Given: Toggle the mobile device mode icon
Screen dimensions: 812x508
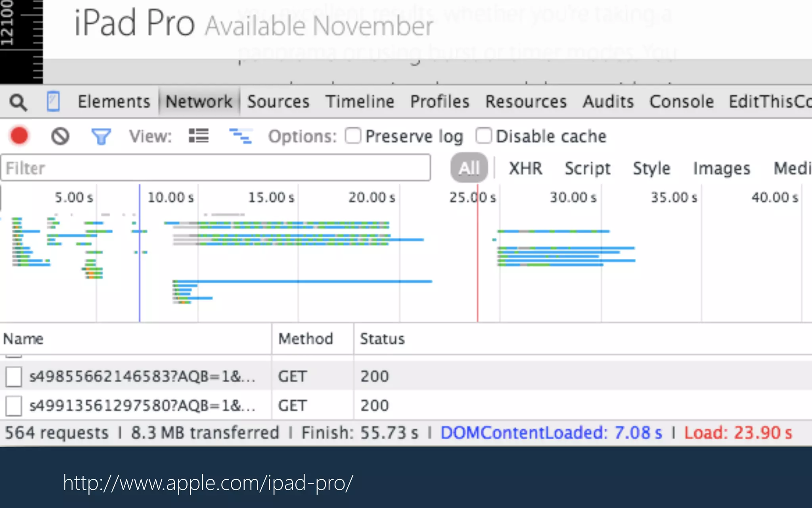Looking at the screenshot, I should point(53,102).
